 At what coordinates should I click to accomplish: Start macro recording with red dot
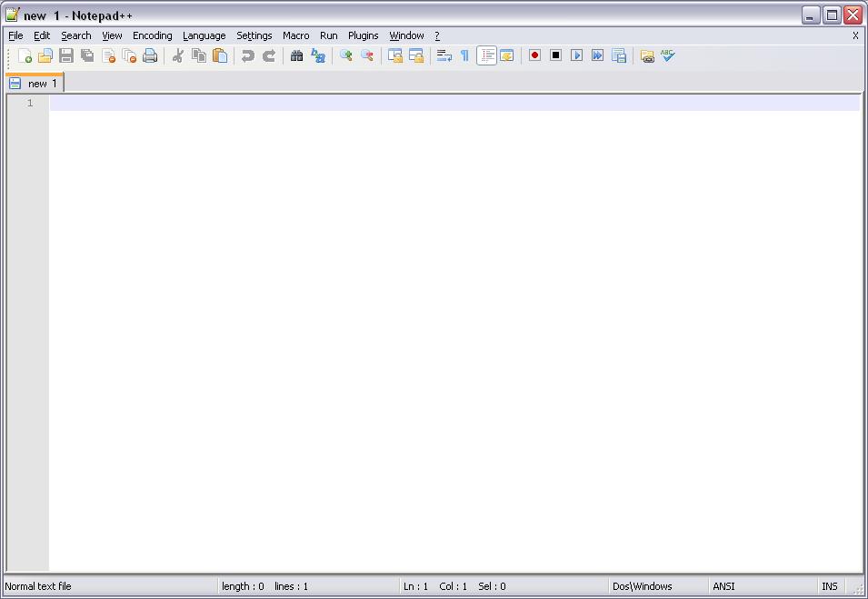pyautogui.click(x=534, y=55)
